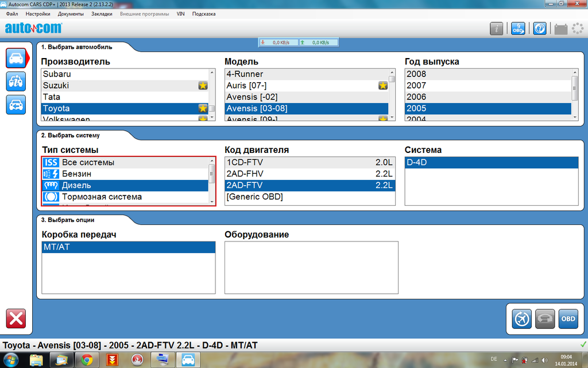The height and width of the screenshot is (368, 588).
Task: Open the Документы menu
Action: coord(71,14)
